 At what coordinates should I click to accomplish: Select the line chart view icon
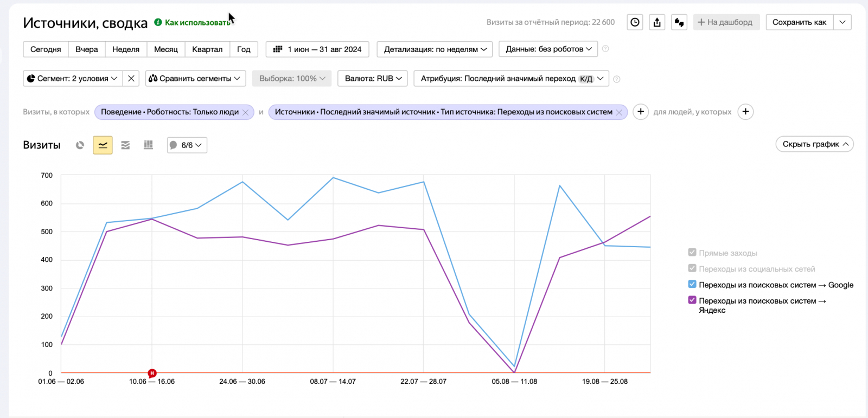click(x=103, y=145)
